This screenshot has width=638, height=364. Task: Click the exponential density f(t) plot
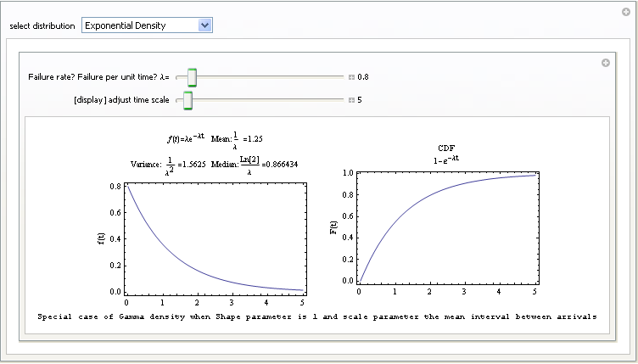pos(215,238)
